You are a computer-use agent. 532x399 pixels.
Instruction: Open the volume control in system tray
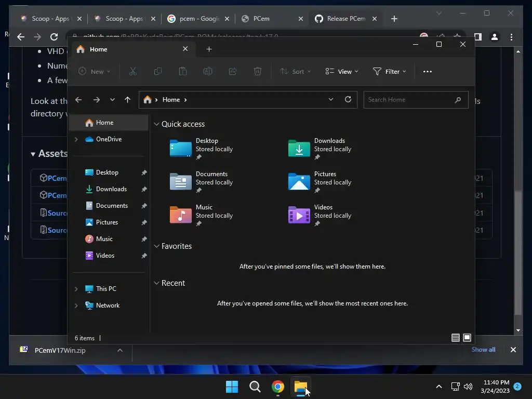click(468, 387)
